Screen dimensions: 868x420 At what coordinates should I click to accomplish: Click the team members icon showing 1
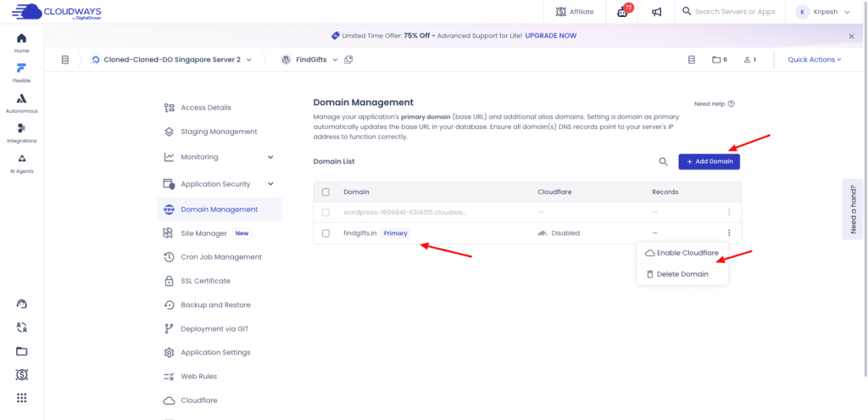point(749,59)
